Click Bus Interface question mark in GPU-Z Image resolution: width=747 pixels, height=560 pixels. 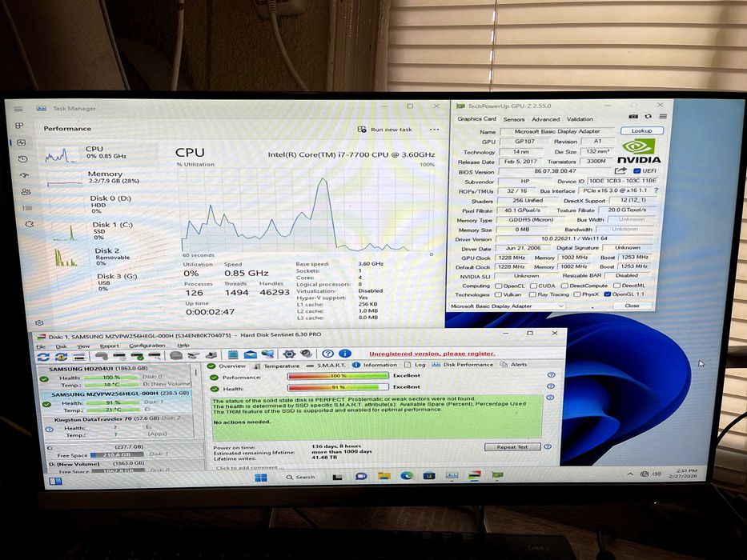pos(656,190)
